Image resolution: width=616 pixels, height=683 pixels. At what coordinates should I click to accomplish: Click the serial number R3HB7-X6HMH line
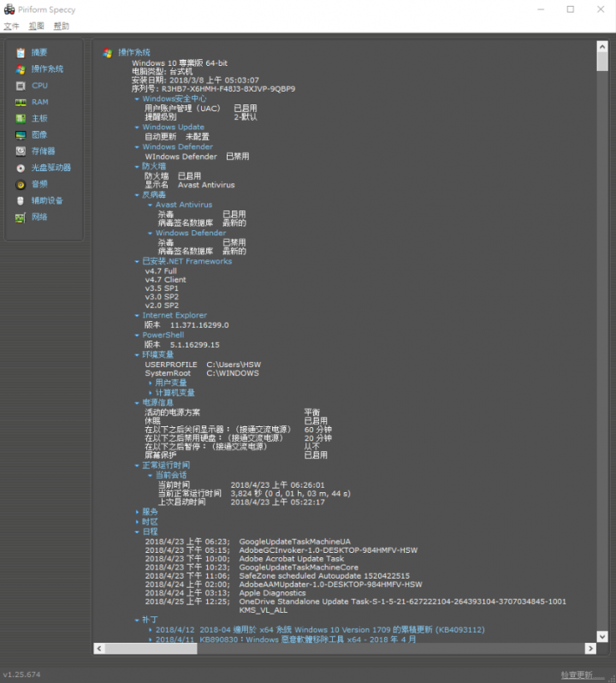coord(213,89)
